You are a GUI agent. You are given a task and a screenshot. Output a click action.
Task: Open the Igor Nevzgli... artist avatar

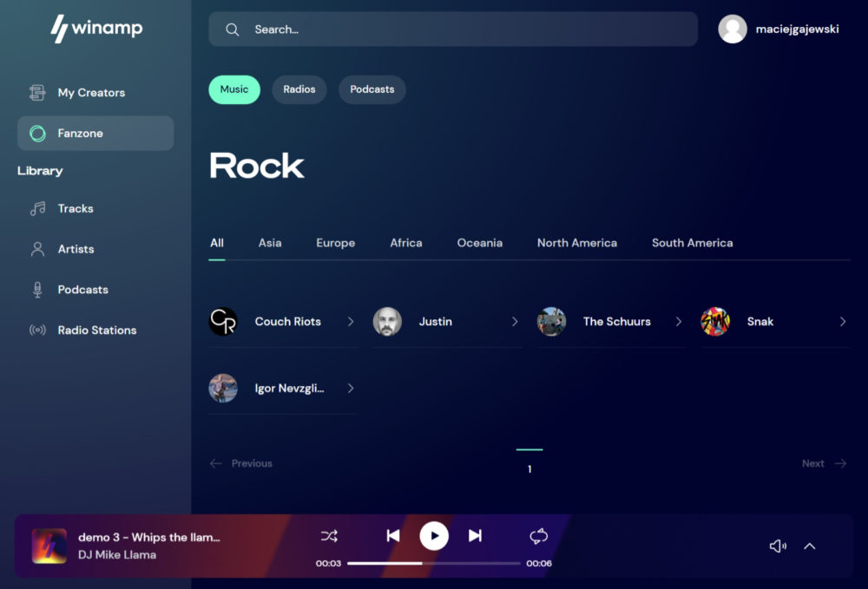(223, 389)
